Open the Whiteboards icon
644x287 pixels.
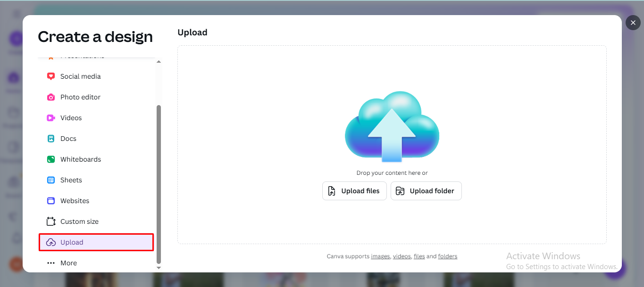click(x=51, y=159)
